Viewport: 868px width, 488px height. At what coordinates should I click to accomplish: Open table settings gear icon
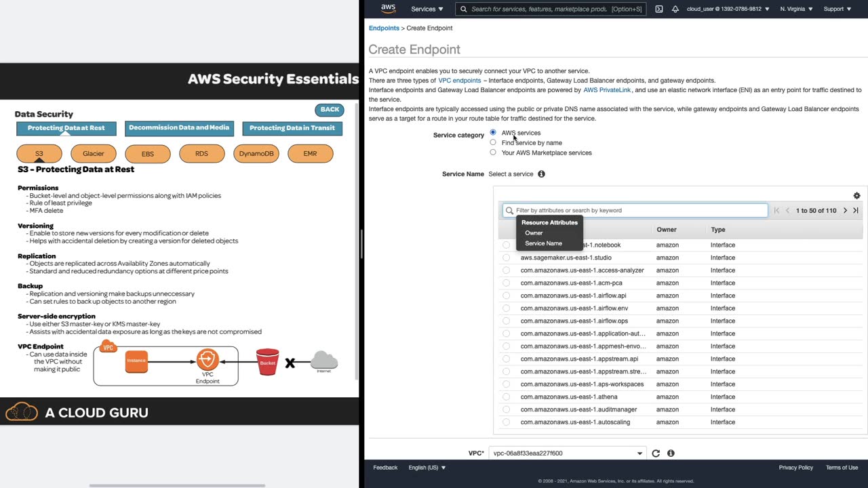coord(856,195)
